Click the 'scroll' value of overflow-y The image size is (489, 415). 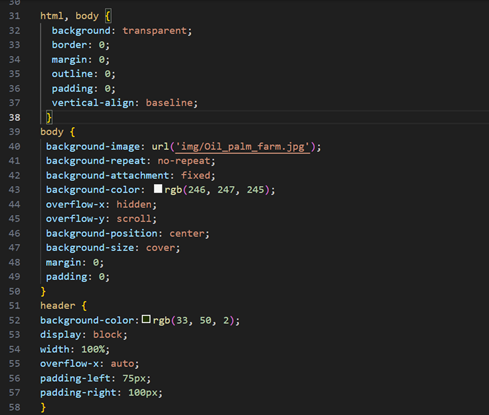[134, 219]
